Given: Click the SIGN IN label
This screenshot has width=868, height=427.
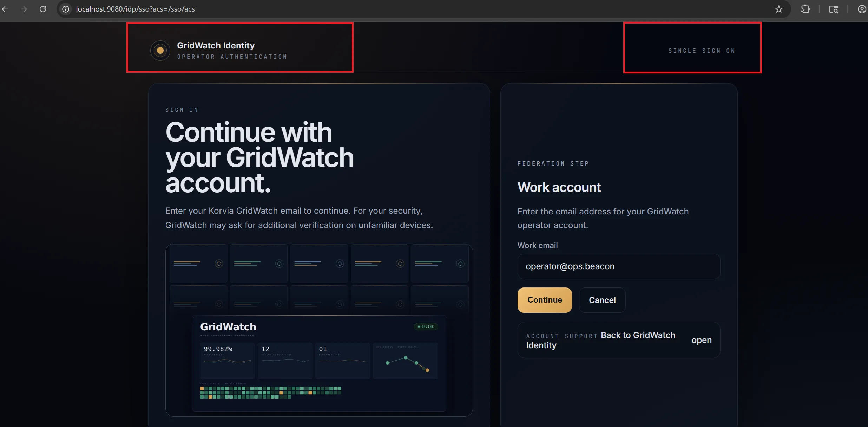Looking at the screenshot, I should coord(182,110).
